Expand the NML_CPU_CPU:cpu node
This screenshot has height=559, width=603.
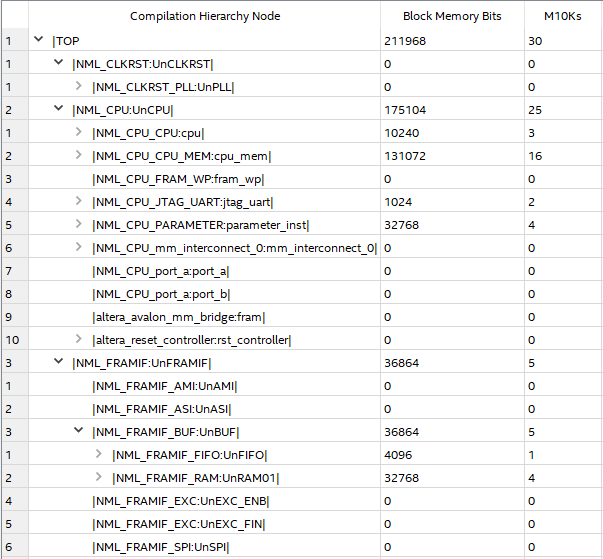point(78,132)
